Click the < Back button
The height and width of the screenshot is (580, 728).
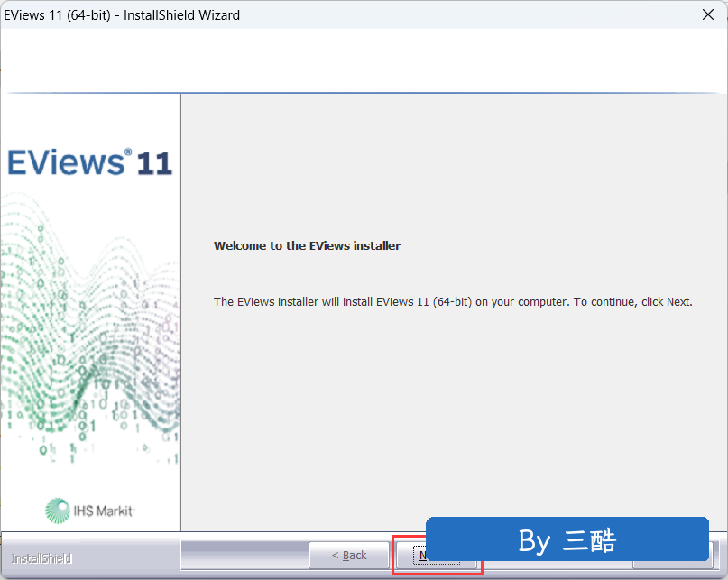349,556
